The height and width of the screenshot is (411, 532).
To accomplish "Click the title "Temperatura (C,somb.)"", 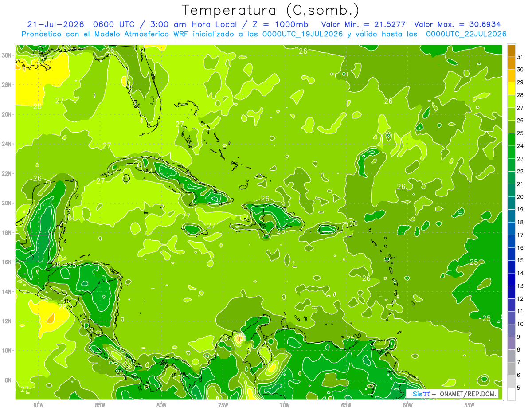I will [271, 11].
